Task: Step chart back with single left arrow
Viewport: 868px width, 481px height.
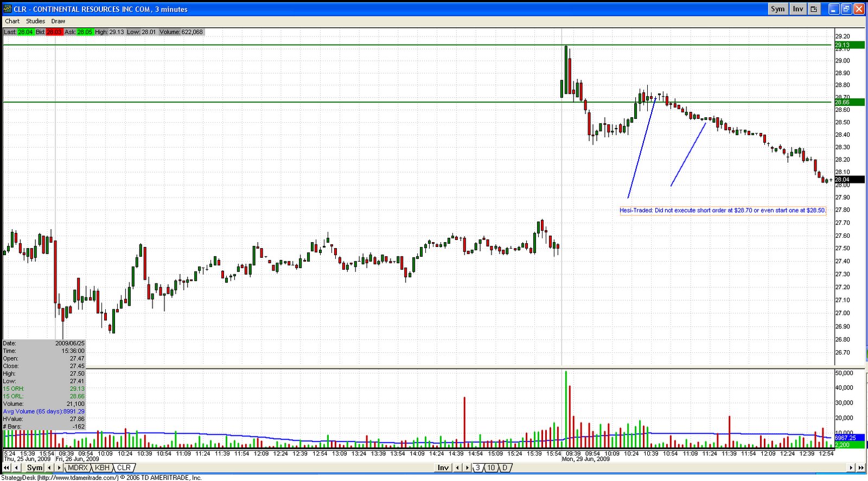Action: point(16,467)
